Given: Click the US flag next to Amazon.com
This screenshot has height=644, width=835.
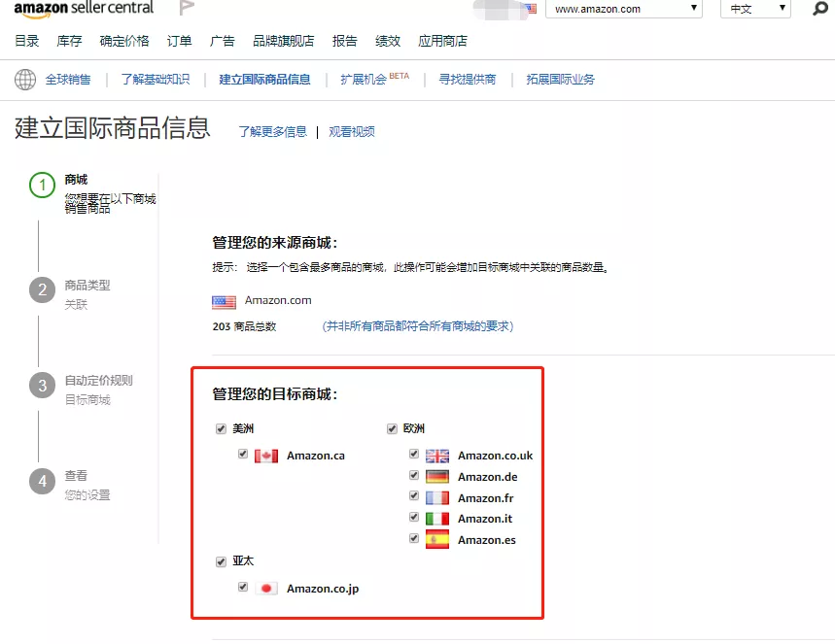Looking at the screenshot, I should point(224,301).
